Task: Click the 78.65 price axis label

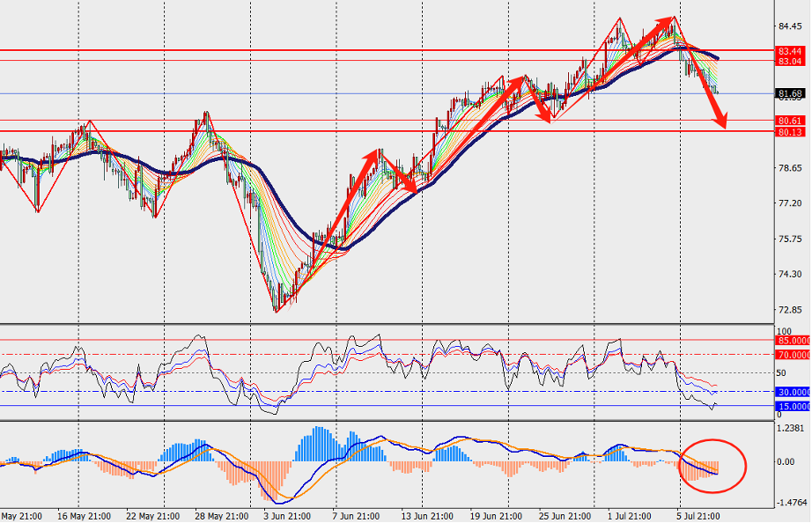Action: (x=790, y=168)
